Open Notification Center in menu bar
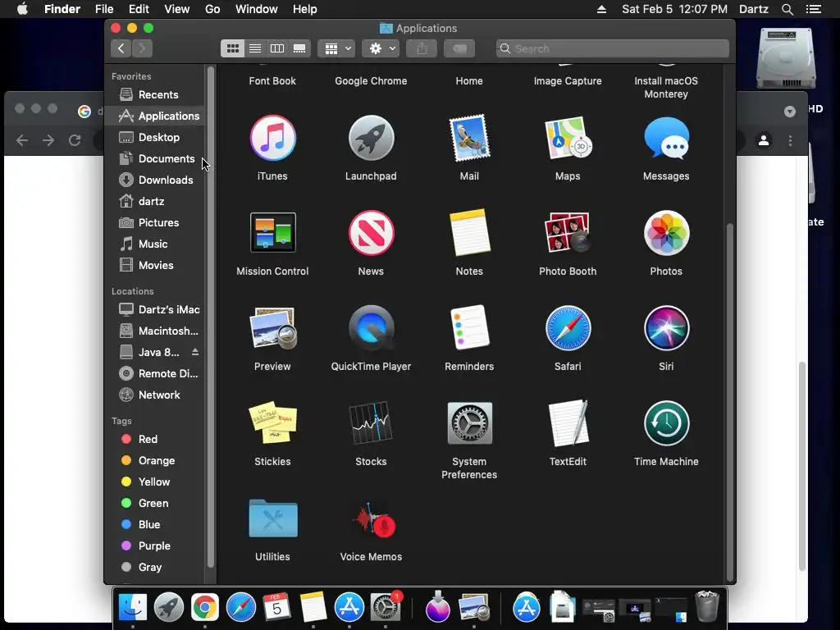The height and width of the screenshot is (630, 840). (x=813, y=9)
